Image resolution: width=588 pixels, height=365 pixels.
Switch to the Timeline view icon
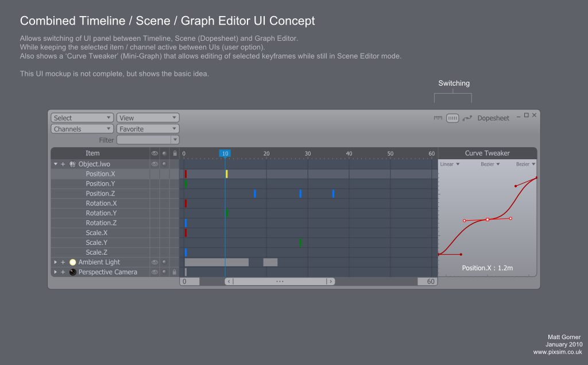coord(438,118)
